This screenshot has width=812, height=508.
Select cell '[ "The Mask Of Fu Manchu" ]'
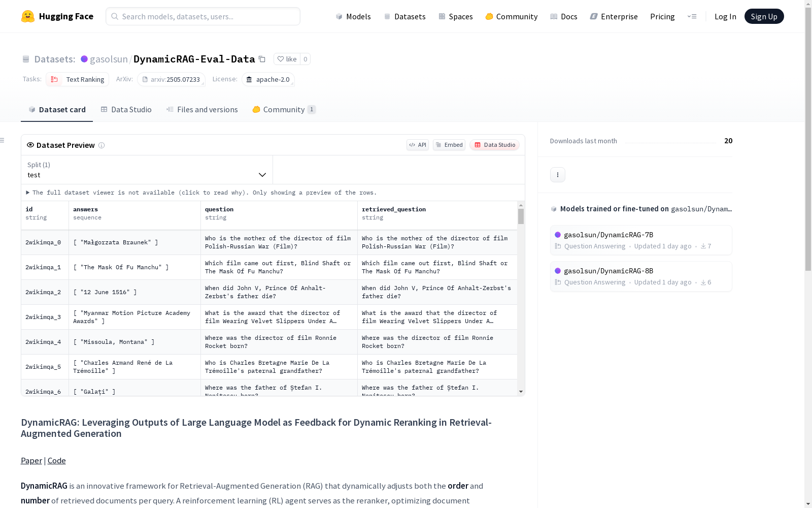pyautogui.click(x=134, y=267)
